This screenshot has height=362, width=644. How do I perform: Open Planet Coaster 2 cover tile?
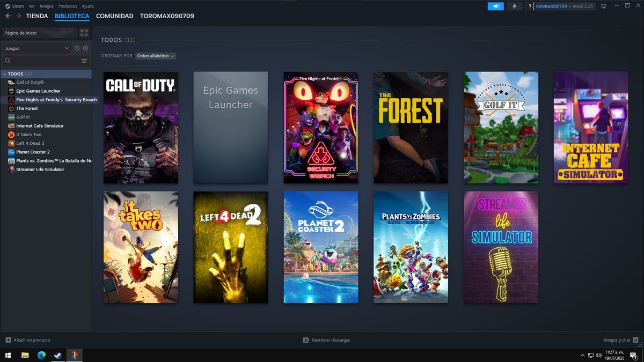[x=321, y=247]
